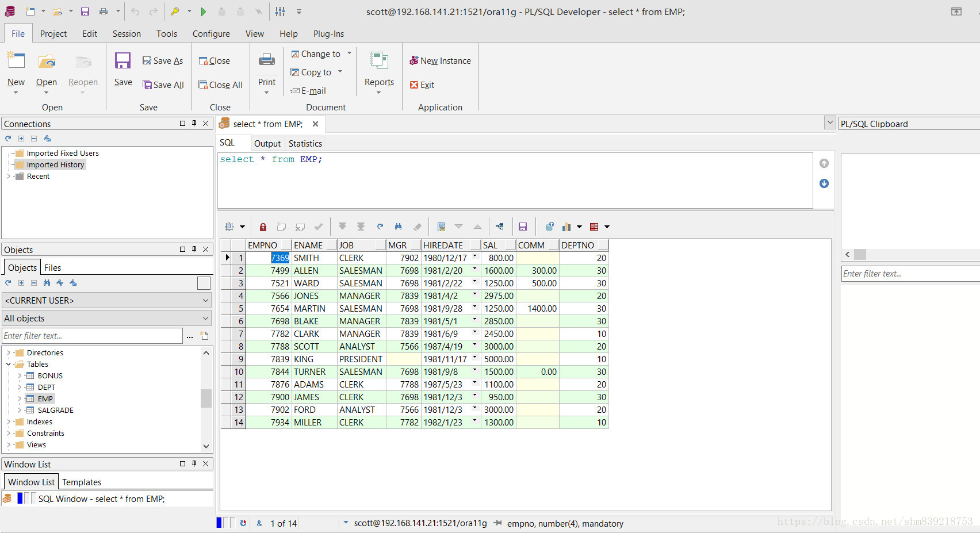Open the Session menu
The width and height of the screenshot is (980, 533).
click(127, 34)
